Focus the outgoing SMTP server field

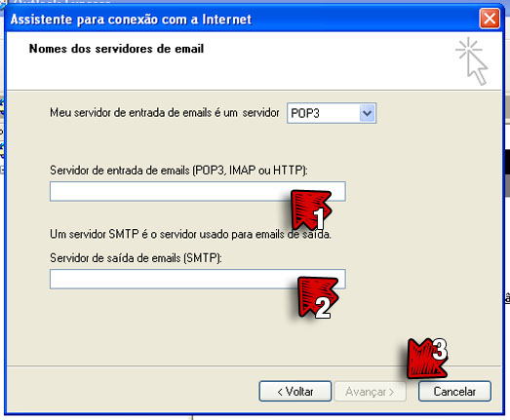(198, 279)
